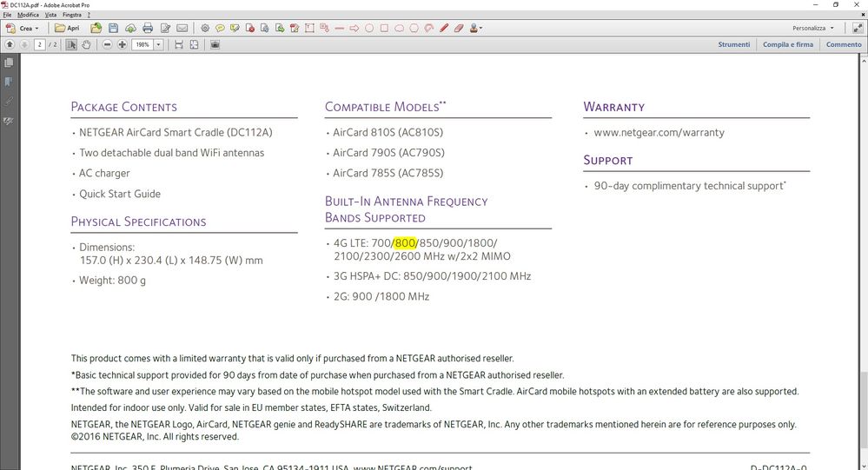Open the Modifica menu
This screenshot has height=470, width=868.
point(28,15)
